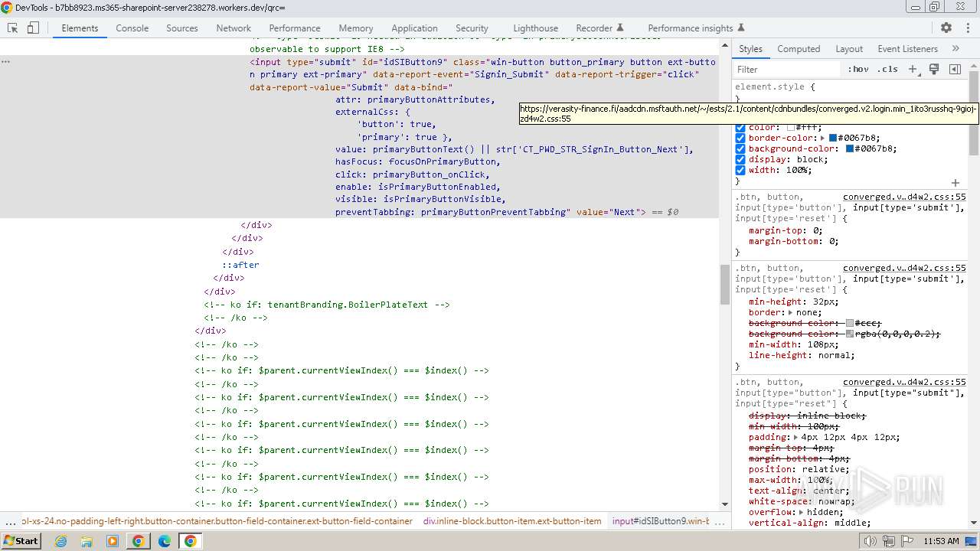
Task: Toggle the computed styles sidebar icon
Action: pos(955,69)
